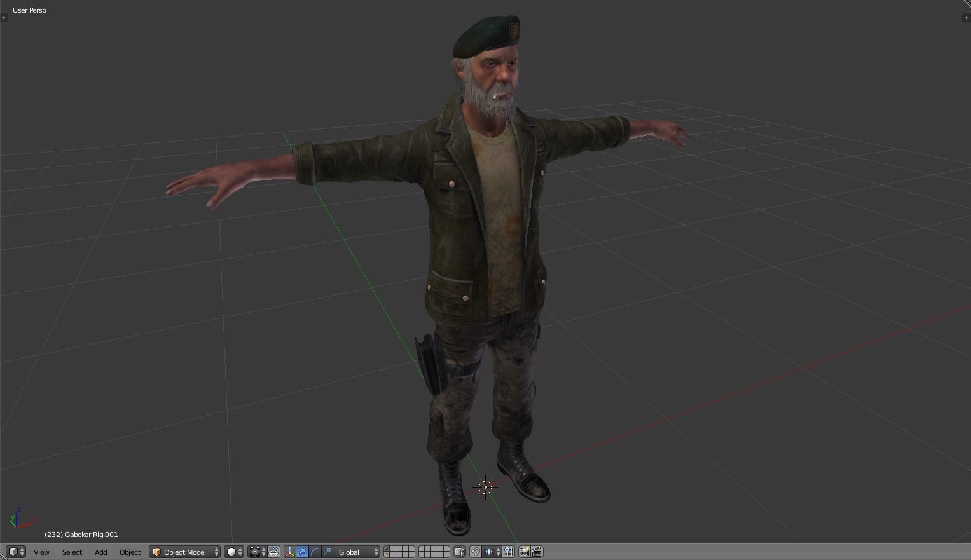Open the Object menu
Image resolution: width=971 pixels, height=560 pixels.
(130, 552)
